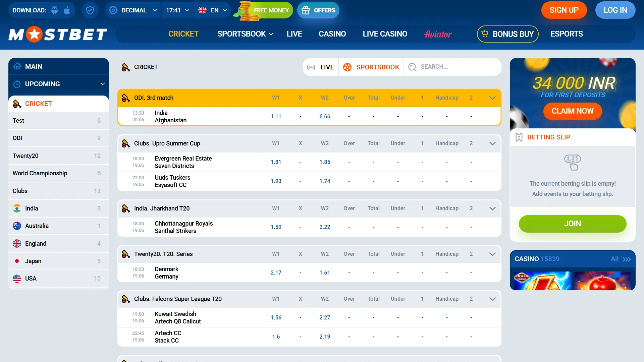Open the shield security icon
644x362 pixels.
pyautogui.click(x=90, y=10)
